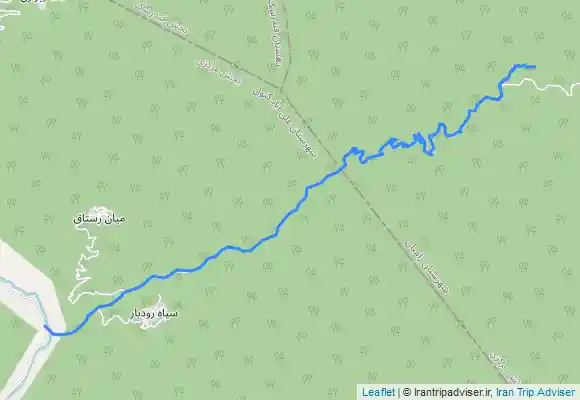Click the junction of the three dashed boundaries

coord(282,90)
